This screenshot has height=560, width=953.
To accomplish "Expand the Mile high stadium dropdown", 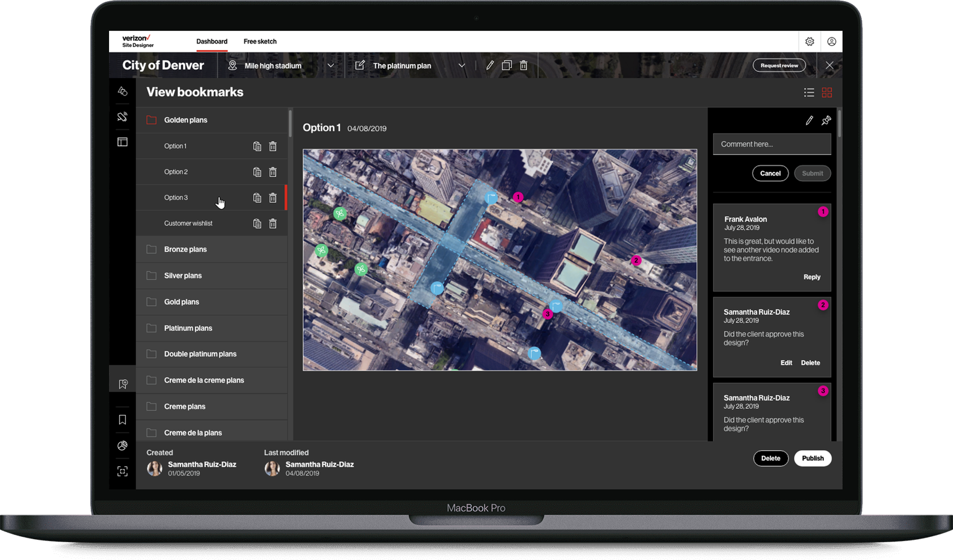I will pyautogui.click(x=331, y=65).
